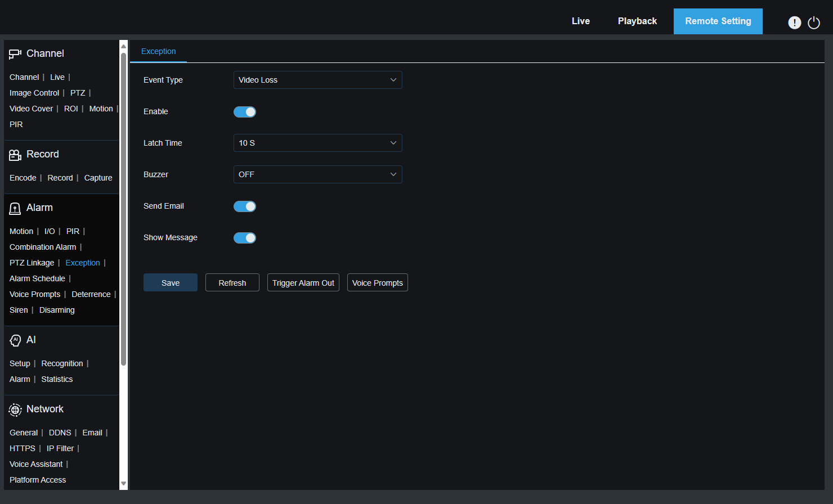Click the Refresh button

pyautogui.click(x=232, y=282)
